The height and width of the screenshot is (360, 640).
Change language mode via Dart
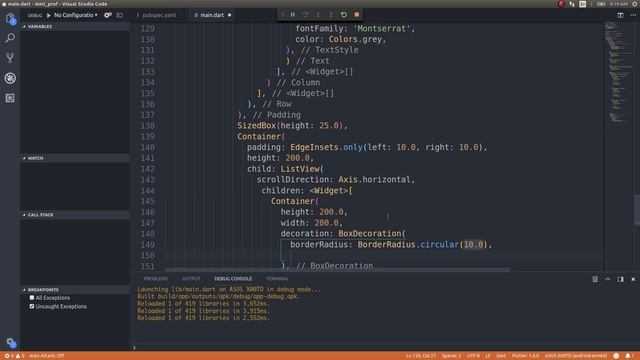501,356
